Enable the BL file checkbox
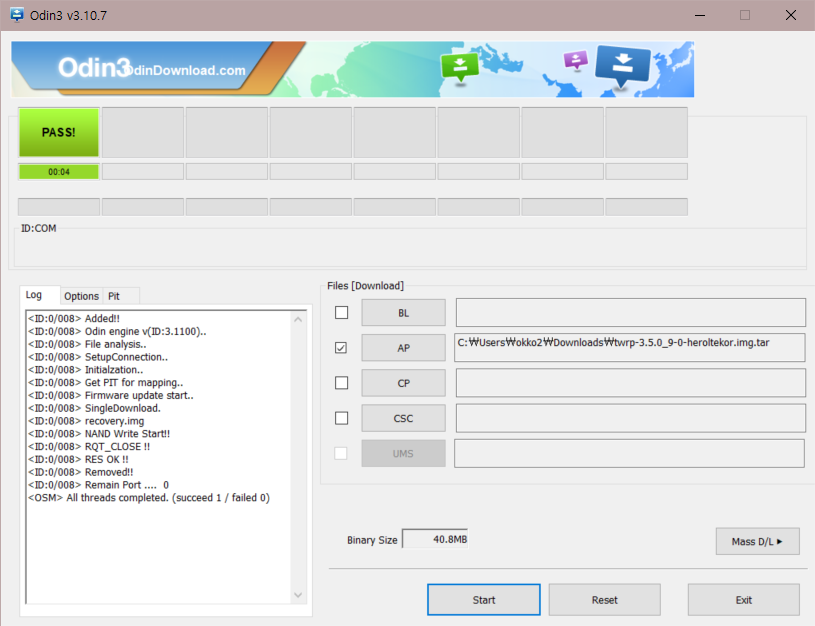The width and height of the screenshot is (815, 626). tap(341, 312)
